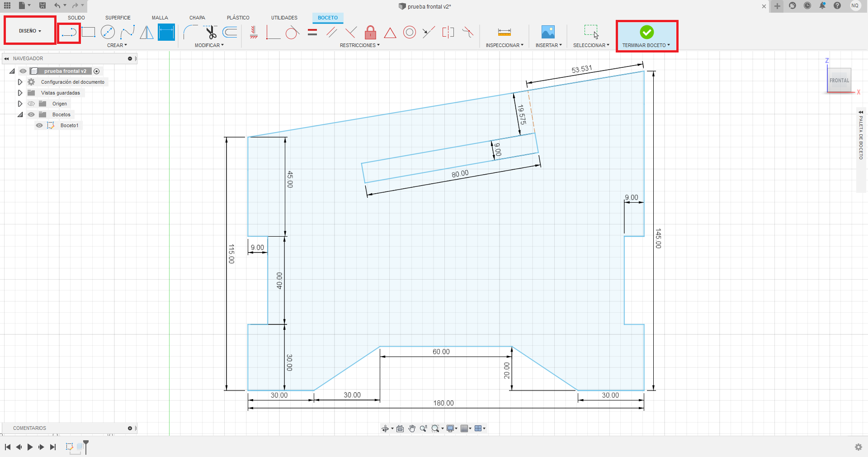The height and width of the screenshot is (457, 868).
Task: Open the RESTRICCIONES dropdown menu
Action: (x=360, y=45)
